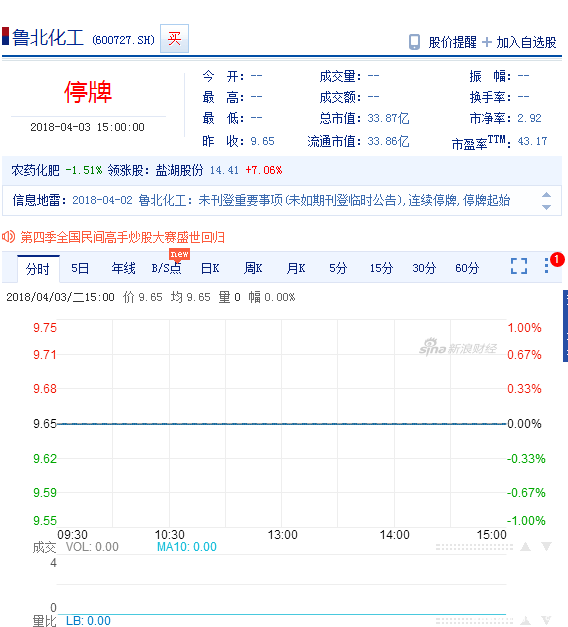Open the 第四季全国民间高手炒股大赛 promotion link
The height and width of the screenshot is (627, 568).
click(122, 237)
